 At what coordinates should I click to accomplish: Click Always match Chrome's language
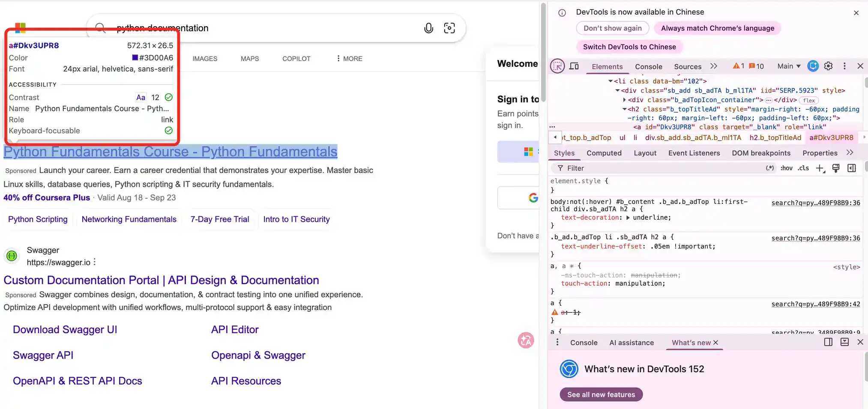718,28
